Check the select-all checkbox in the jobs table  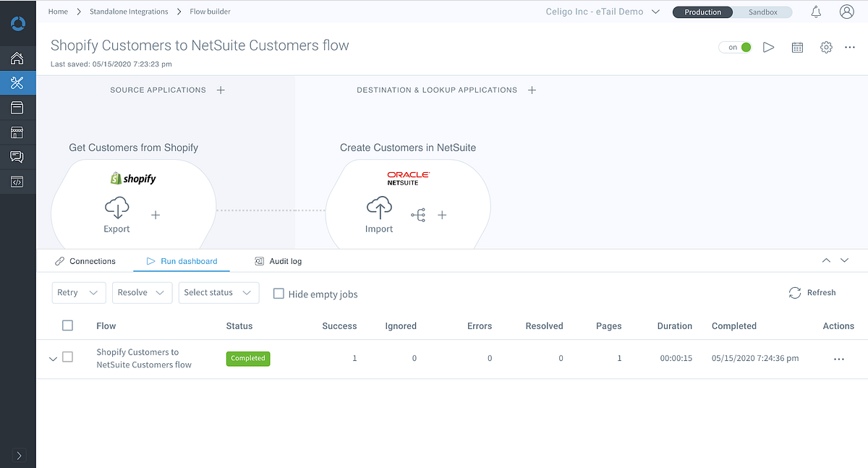pos(67,326)
